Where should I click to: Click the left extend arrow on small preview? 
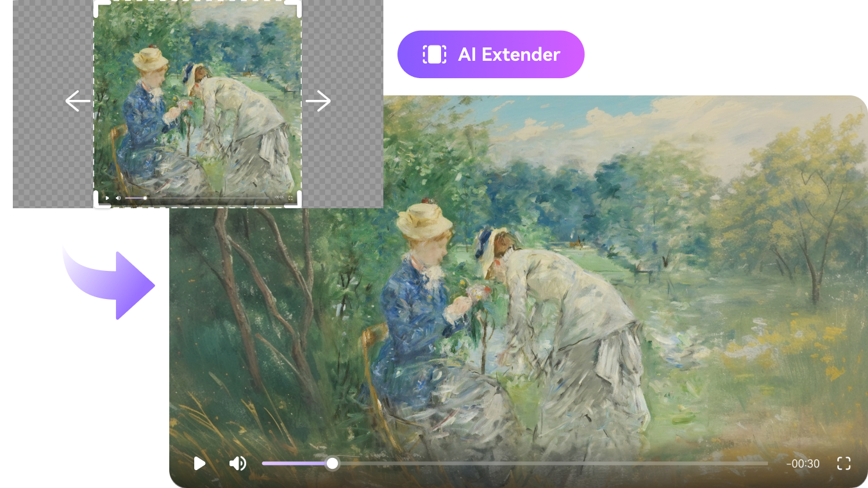(x=78, y=101)
